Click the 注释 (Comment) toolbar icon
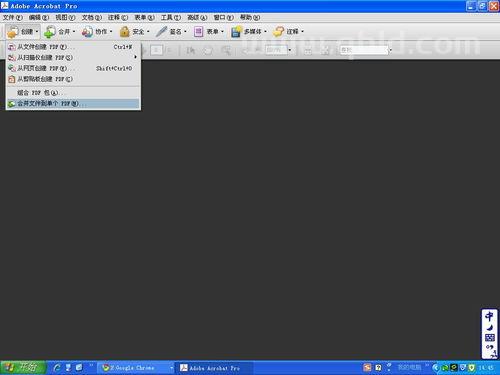This screenshot has width=500, height=375. (x=278, y=32)
